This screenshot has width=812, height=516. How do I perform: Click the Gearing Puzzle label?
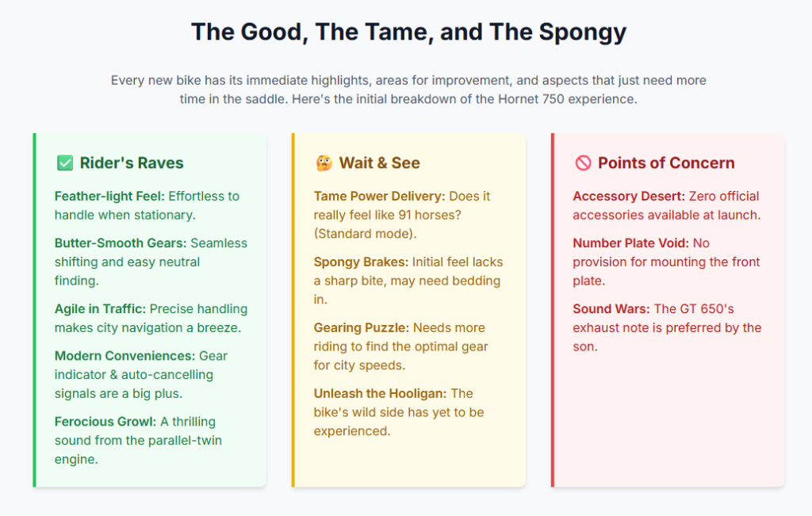[x=361, y=328]
